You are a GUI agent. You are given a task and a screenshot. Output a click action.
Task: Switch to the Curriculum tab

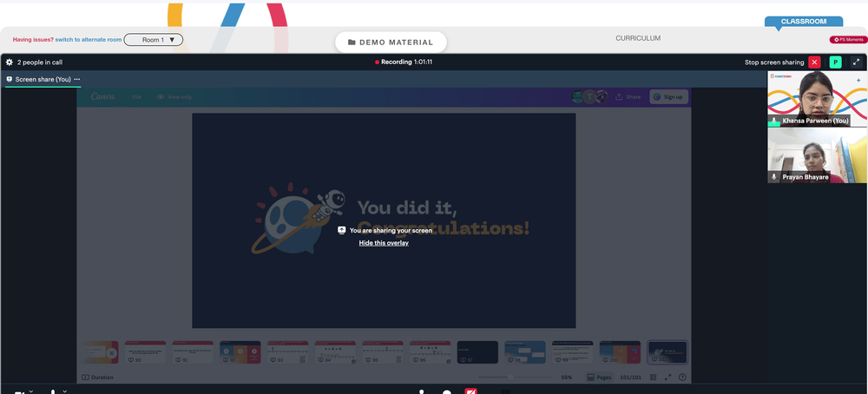(638, 38)
